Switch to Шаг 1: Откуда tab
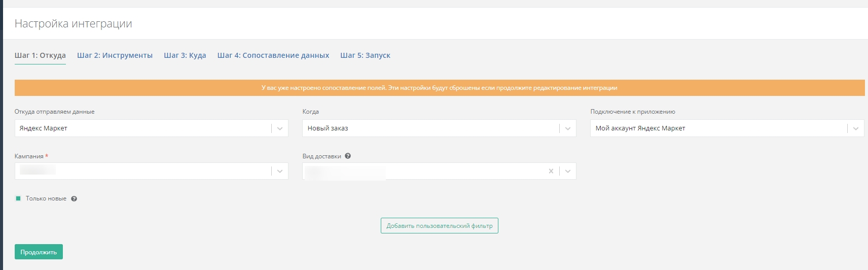The image size is (868, 270). (40, 55)
